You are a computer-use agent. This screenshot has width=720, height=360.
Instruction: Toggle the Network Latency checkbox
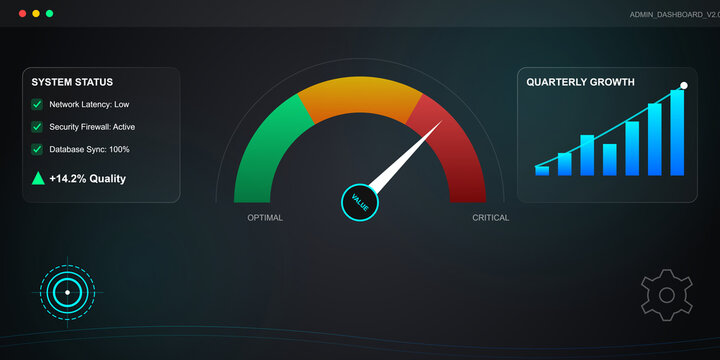tap(37, 105)
